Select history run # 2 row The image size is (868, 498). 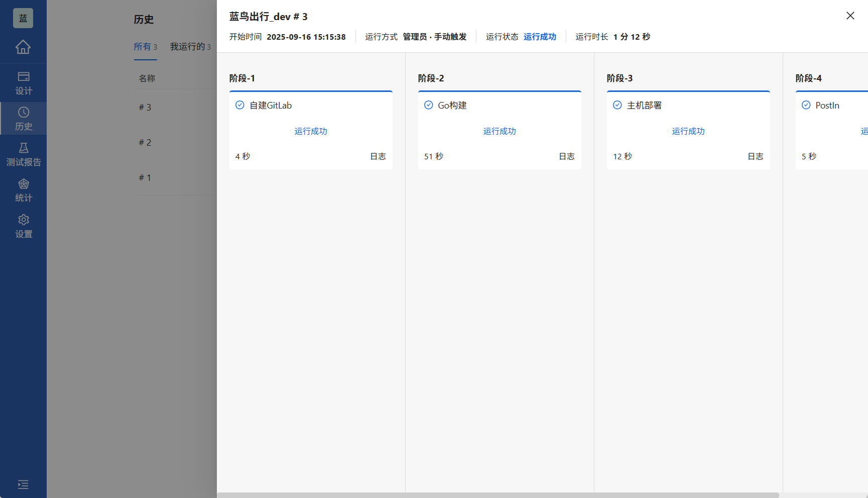pyautogui.click(x=175, y=142)
